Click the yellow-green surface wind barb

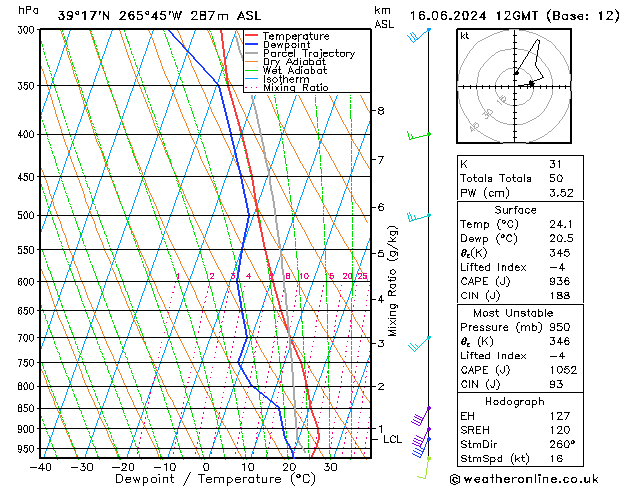click(x=424, y=468)
